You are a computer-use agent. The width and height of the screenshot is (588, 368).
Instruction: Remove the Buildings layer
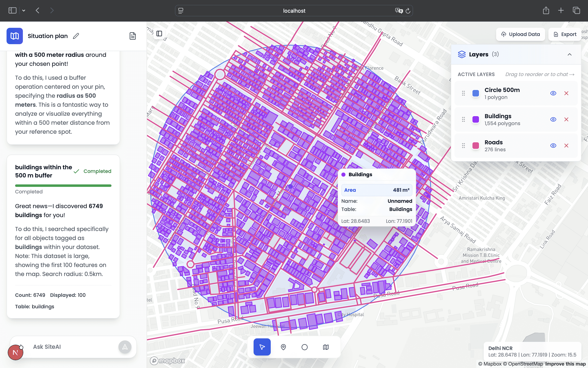pyautogui.click(x=566, y=120)
